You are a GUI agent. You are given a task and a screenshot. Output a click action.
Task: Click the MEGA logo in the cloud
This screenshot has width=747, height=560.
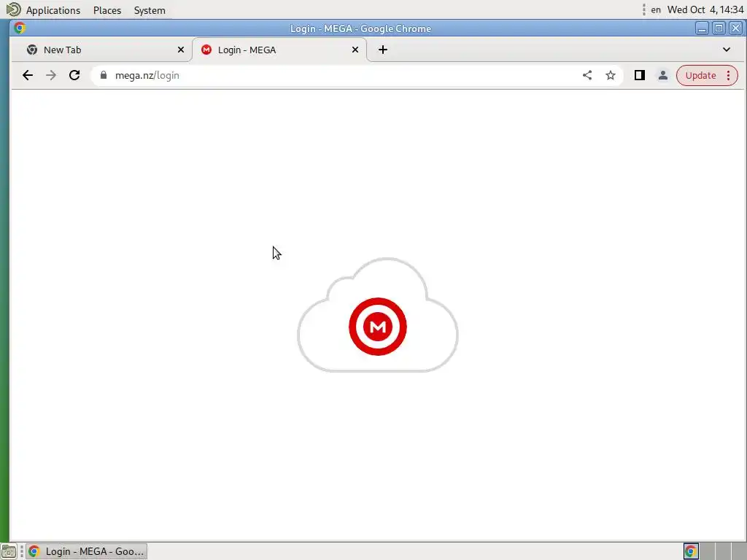pyautogui.click(x=378, y=327)
